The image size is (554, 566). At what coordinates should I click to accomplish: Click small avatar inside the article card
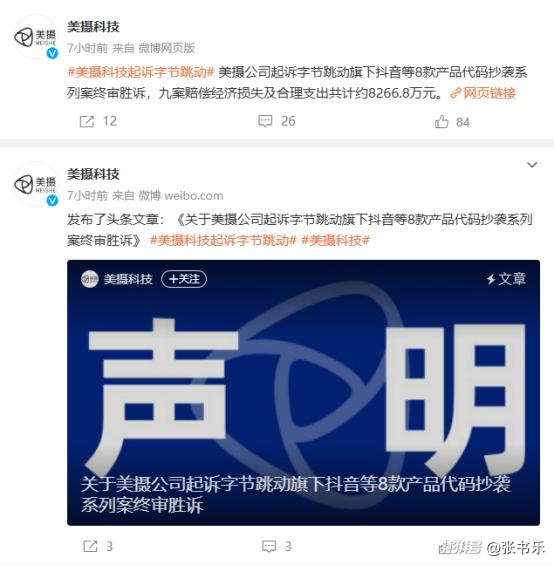(x=90, y=279)
